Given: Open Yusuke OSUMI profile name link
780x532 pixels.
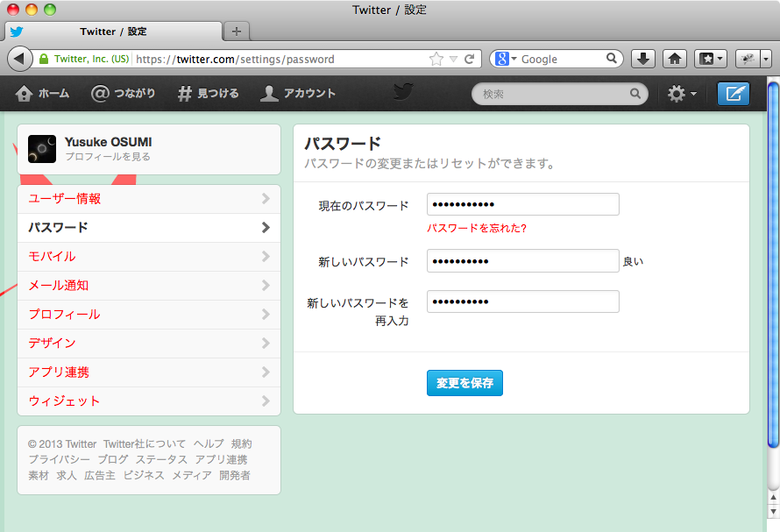Looking at the screenshot, I should click(108, 142).
